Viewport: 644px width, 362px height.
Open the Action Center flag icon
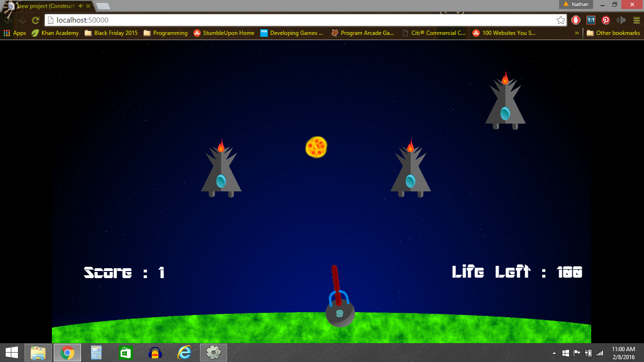[577, 353]
